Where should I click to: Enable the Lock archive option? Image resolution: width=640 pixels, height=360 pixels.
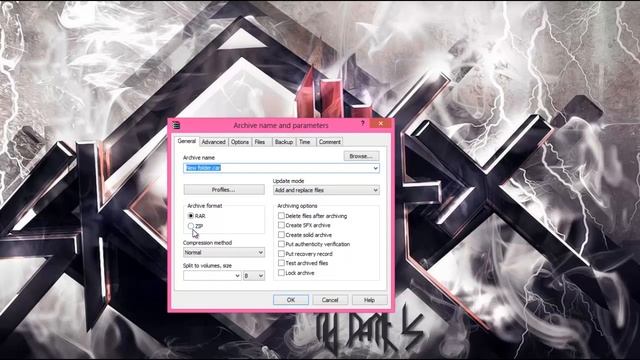click(x=281, y=273)
